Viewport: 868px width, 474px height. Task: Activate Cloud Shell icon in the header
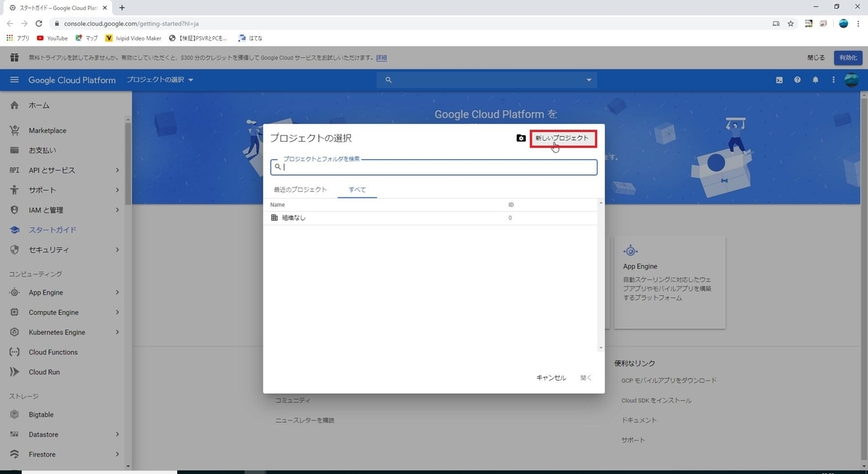click(780, 80)
